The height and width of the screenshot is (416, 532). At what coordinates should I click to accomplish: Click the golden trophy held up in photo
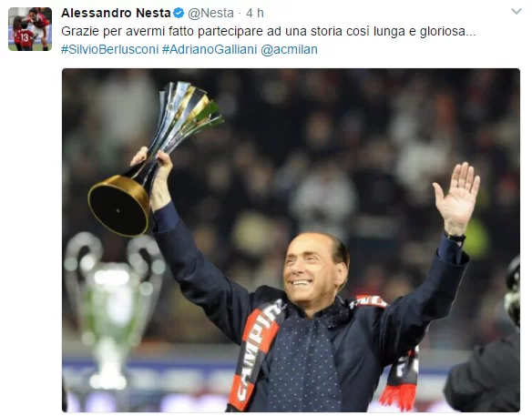[149, 159]
